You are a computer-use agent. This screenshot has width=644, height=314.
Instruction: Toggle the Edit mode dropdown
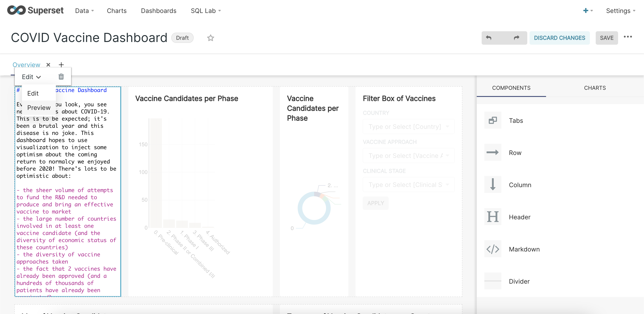tap(31, 77)
